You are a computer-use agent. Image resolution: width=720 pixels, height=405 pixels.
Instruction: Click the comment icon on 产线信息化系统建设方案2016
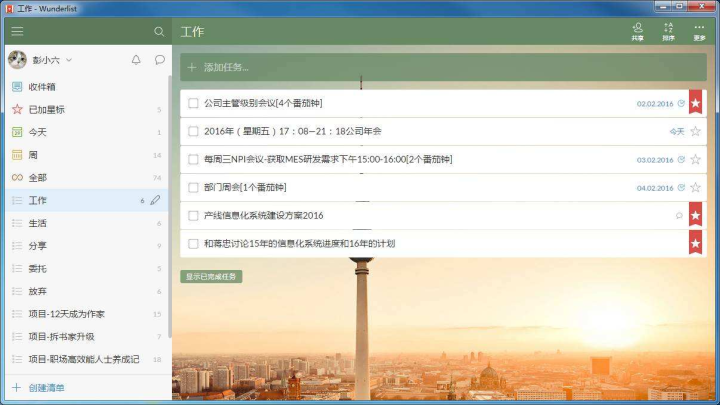(679, 215)
